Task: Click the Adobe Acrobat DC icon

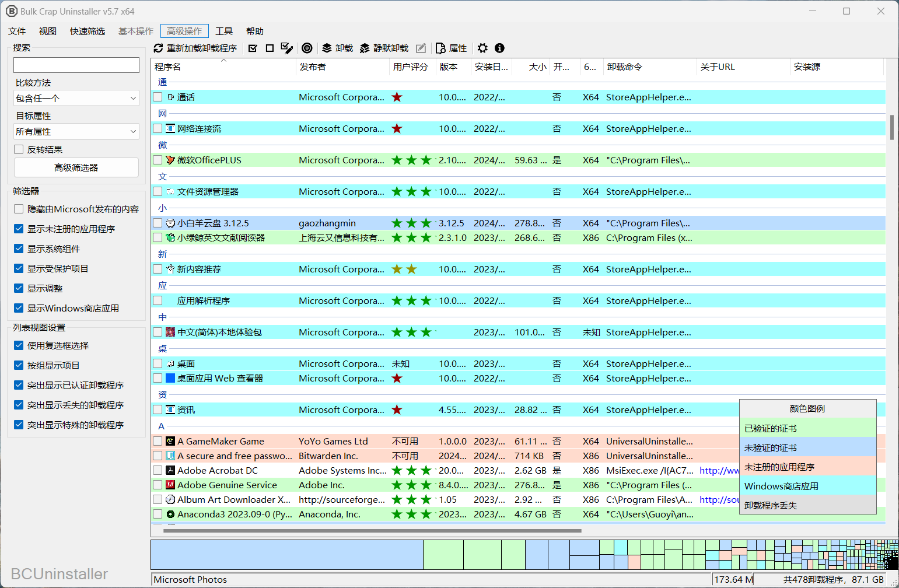Action: point(170,470)
